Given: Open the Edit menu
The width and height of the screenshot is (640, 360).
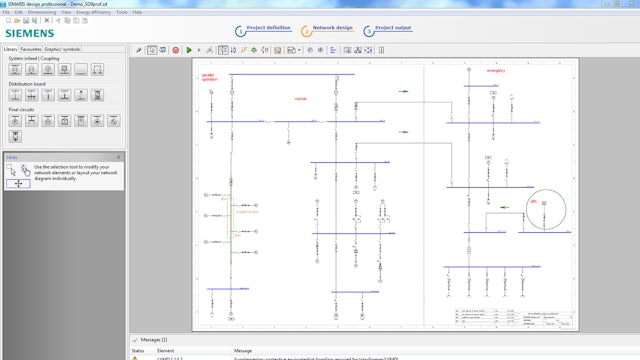Looking at the screenshot, I should click(x=18, y=12).
